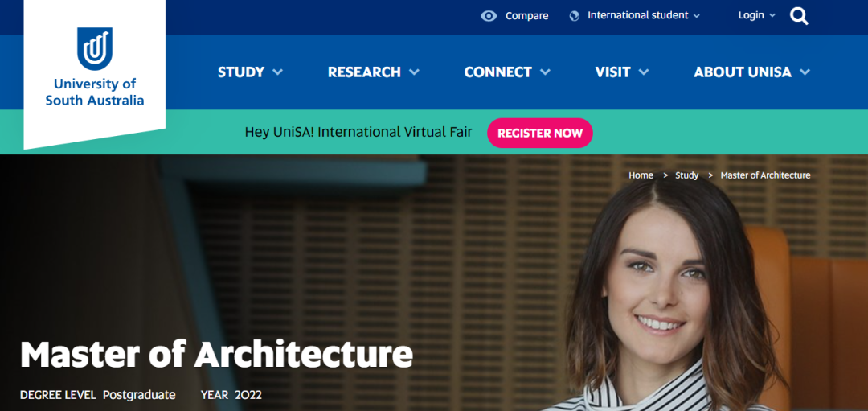Viewport: 868px width, 411px height.
Task: Click the Master of Architecture heading
Action: click(216, 355)
